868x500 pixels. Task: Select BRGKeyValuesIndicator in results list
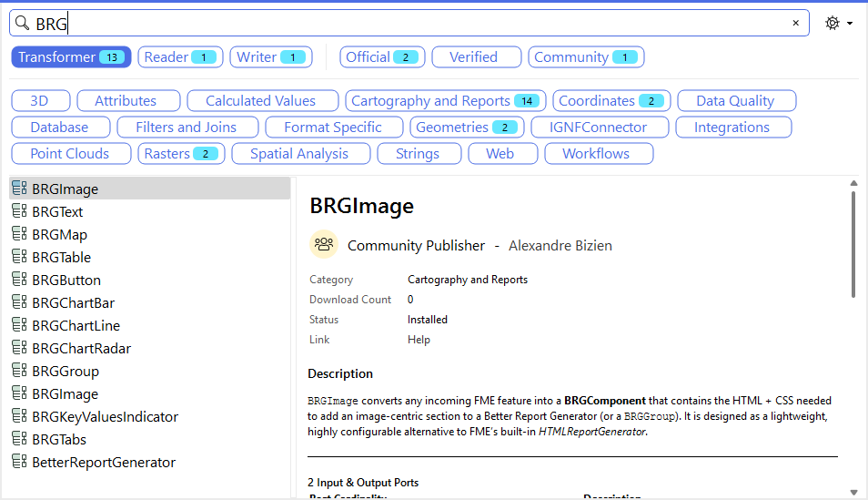[x=149, y=416]
